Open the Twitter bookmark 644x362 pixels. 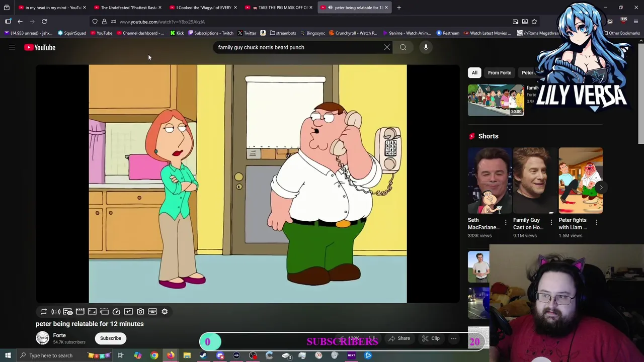tap(247, 33)
